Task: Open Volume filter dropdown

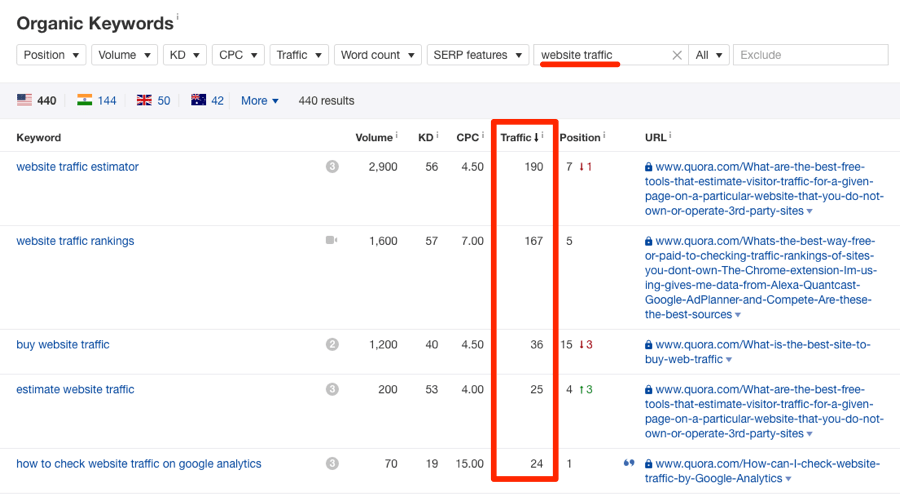Action: [x=124, y=55]
